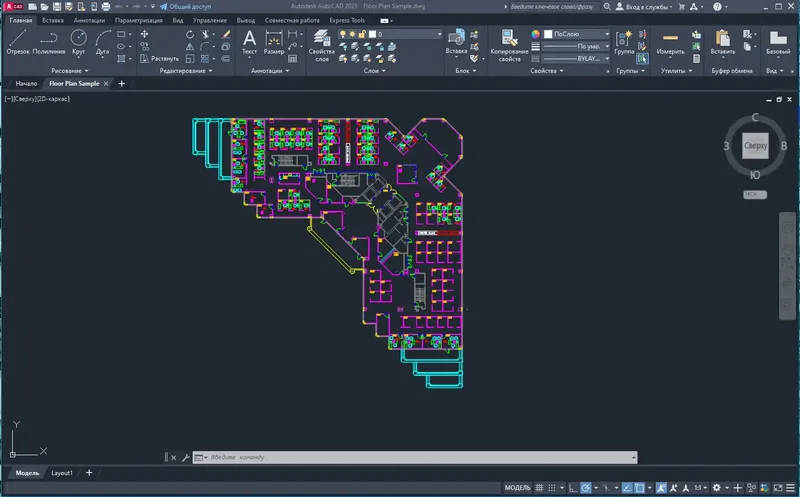Viewport: 800px width, 497px height.
Task: Click the Explode tool icon
Action: (226, 46)
